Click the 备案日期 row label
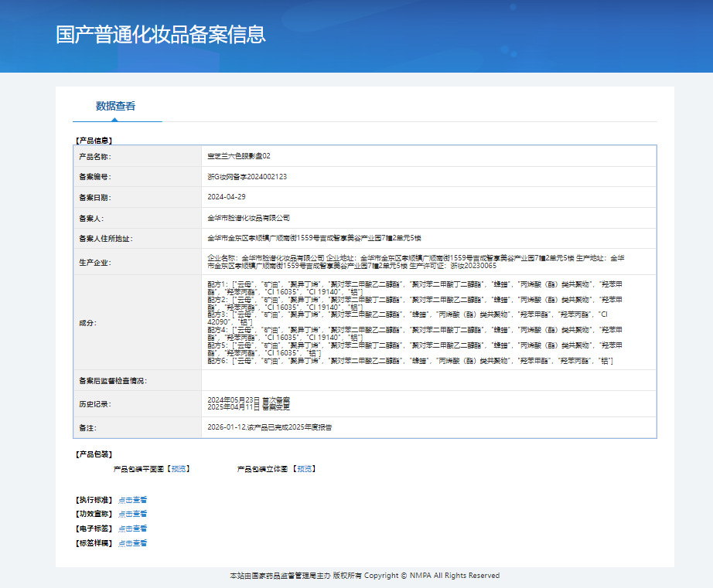Viewport: 713px width, 588px height. pyautogui.click(x=95, y=198)
